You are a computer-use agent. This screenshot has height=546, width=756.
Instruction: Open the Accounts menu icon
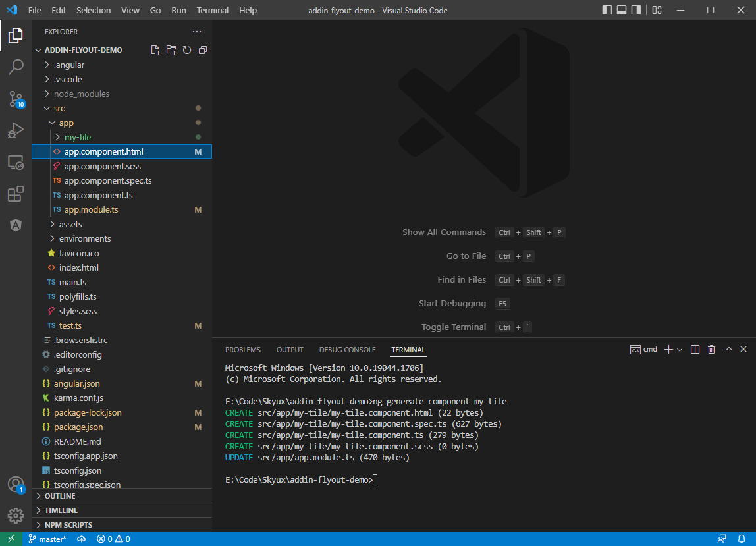click(x=15, y=484)
